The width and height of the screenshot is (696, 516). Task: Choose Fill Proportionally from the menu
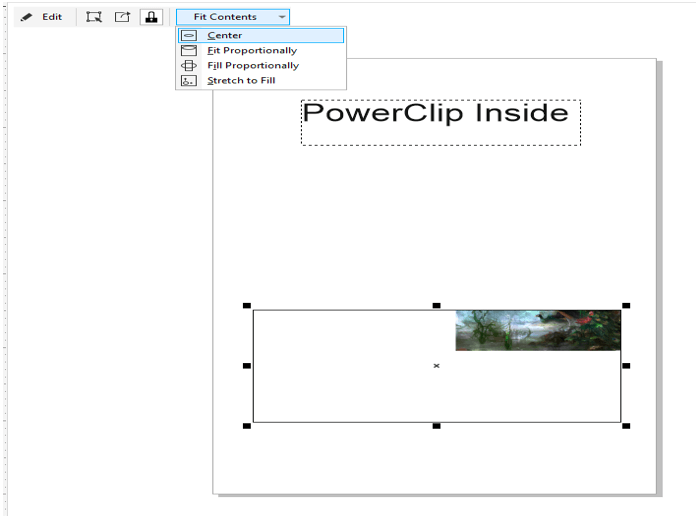click(261, 65)
